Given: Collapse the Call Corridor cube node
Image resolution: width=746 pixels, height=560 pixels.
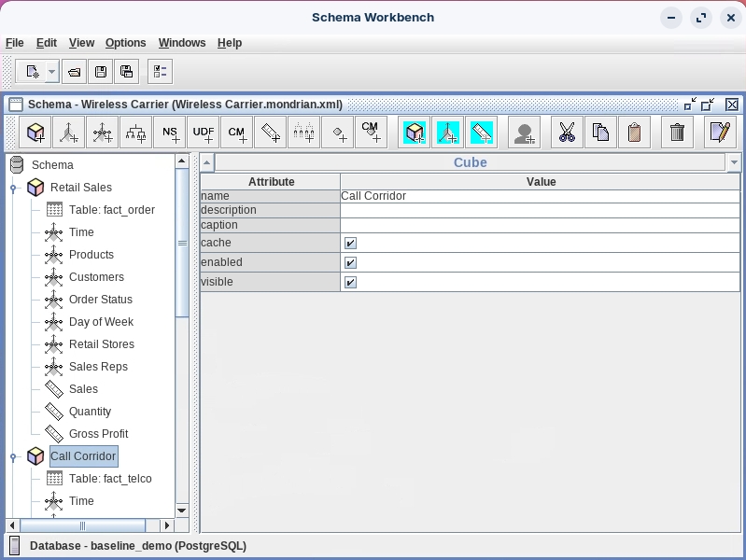Looking at the screenshot, I should point(14,457).
